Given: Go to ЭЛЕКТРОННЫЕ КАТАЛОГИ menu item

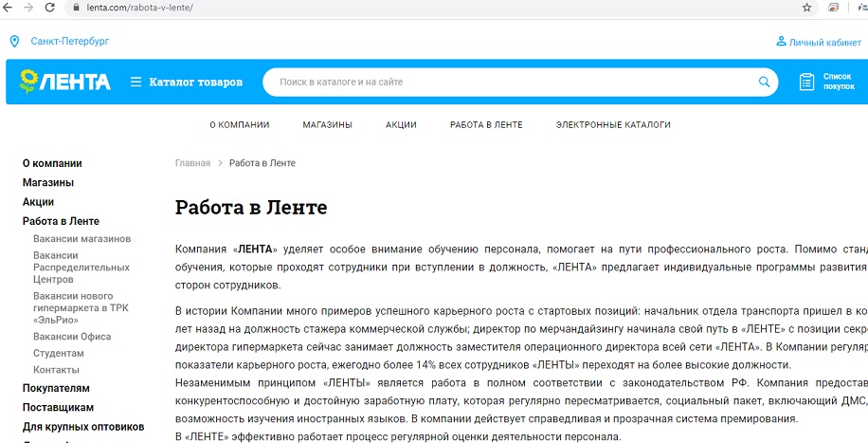Looking at the screenshot, I should click(x=612, y=125).
